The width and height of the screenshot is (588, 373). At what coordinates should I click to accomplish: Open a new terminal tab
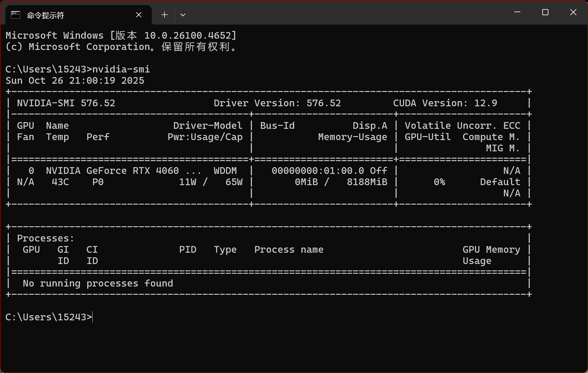(x=165, y=15)
